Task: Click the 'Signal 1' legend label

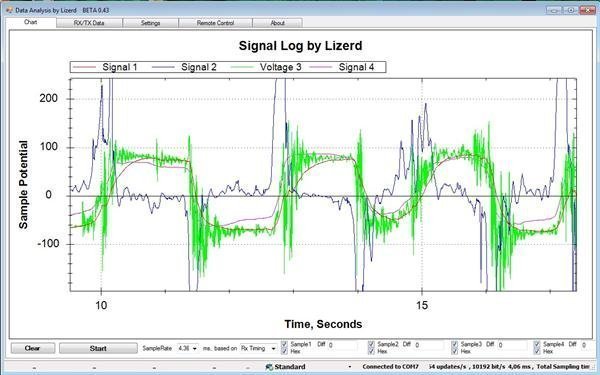Action: pos(119,67)
